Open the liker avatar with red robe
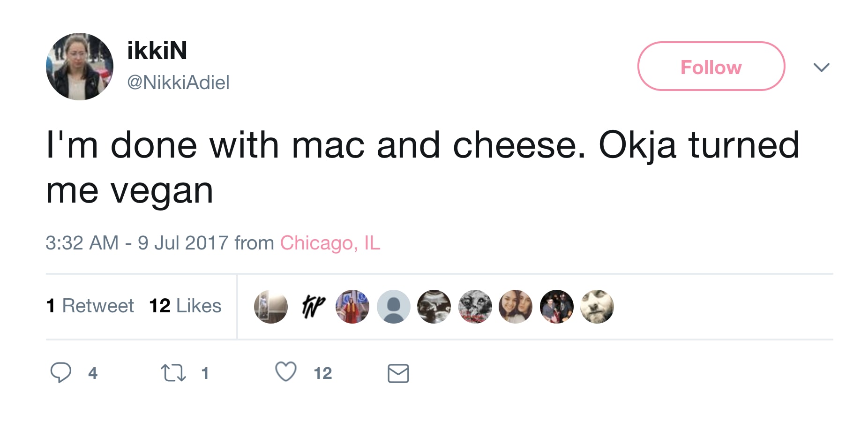 click(352, 307)
